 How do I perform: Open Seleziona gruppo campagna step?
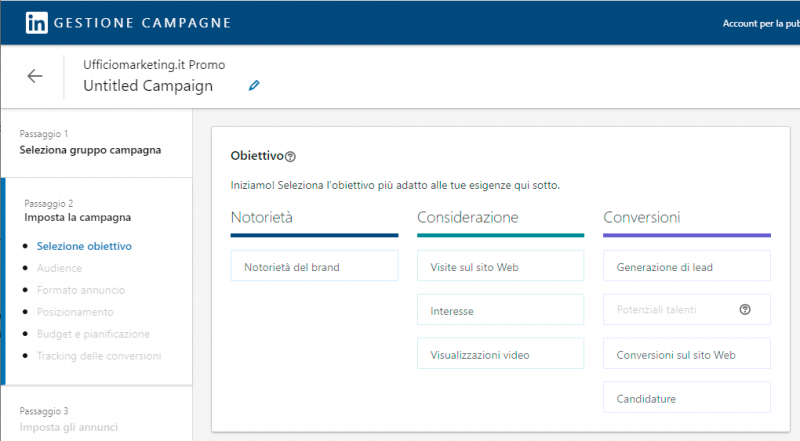(90, 151)
